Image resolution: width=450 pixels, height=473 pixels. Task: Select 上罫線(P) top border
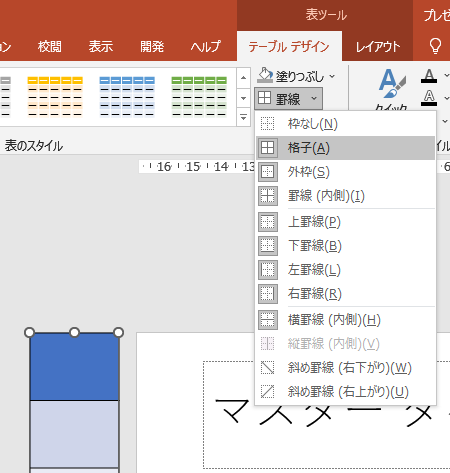pos(346,222)
